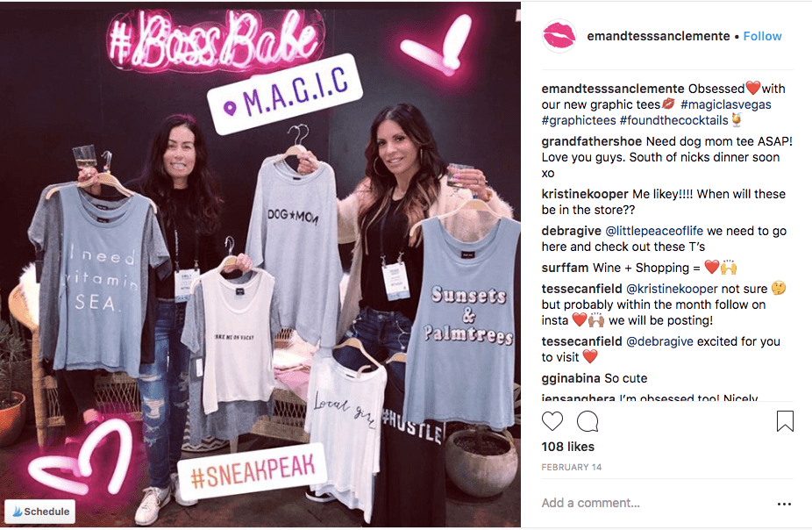
Task: Click the Schedule button on the photo
Action: (40, 512)
